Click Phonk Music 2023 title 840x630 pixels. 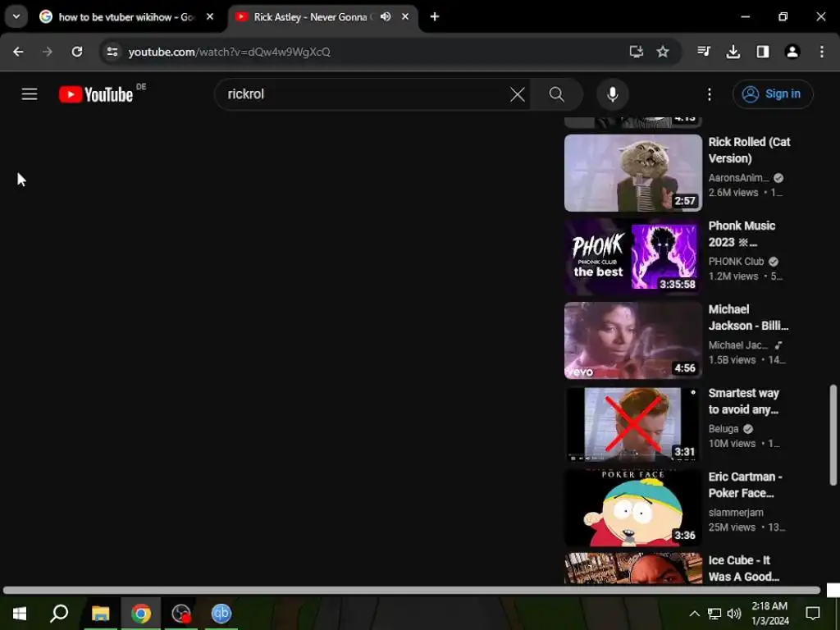pos(742,234)
